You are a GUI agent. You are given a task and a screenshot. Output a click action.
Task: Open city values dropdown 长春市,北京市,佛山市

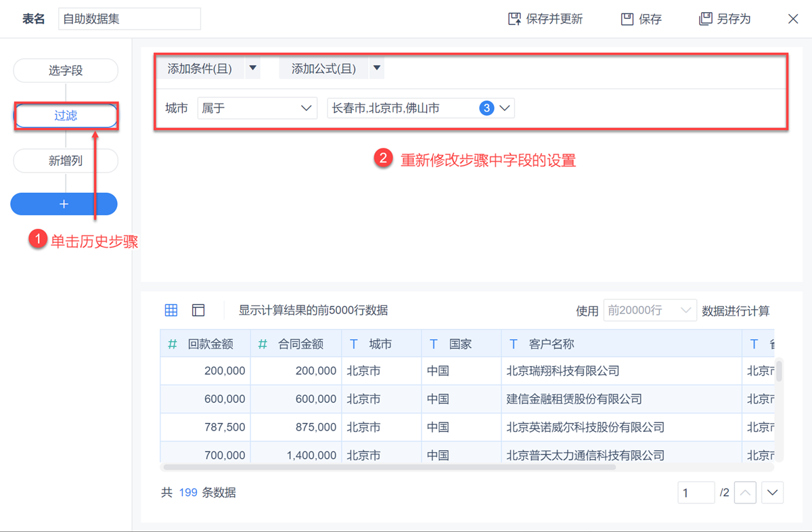[421, 108]
